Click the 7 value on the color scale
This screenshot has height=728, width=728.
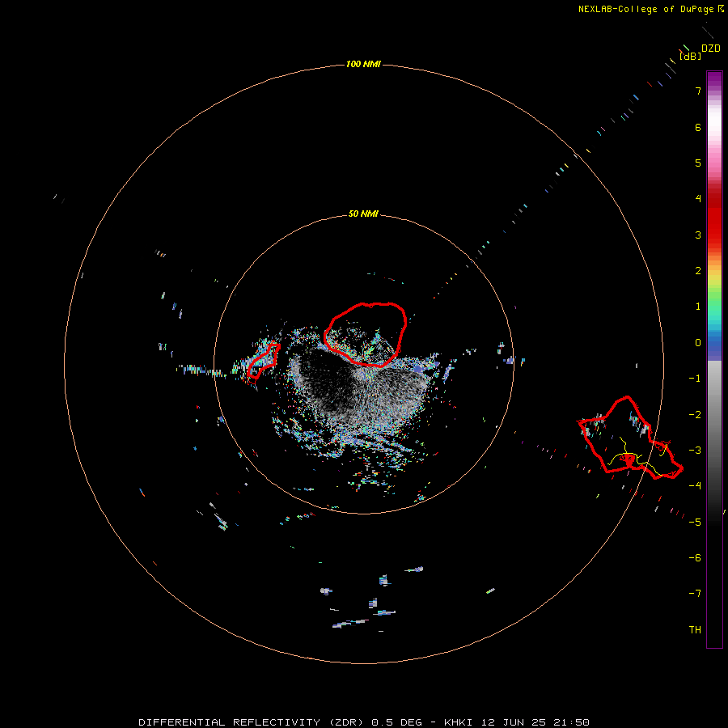[x=698, y=91]
